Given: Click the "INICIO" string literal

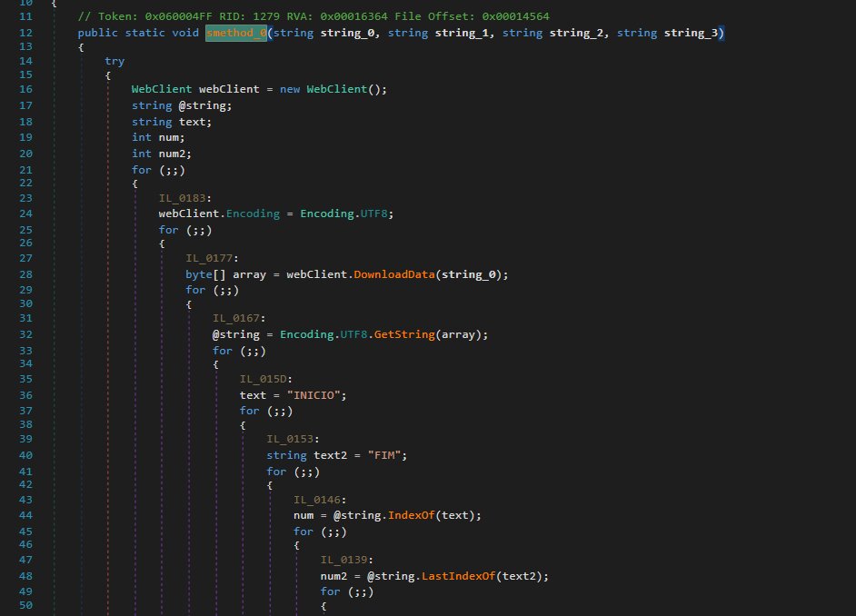Looking at the screenshot, I should pyautogui.click(x=317, y=395).
